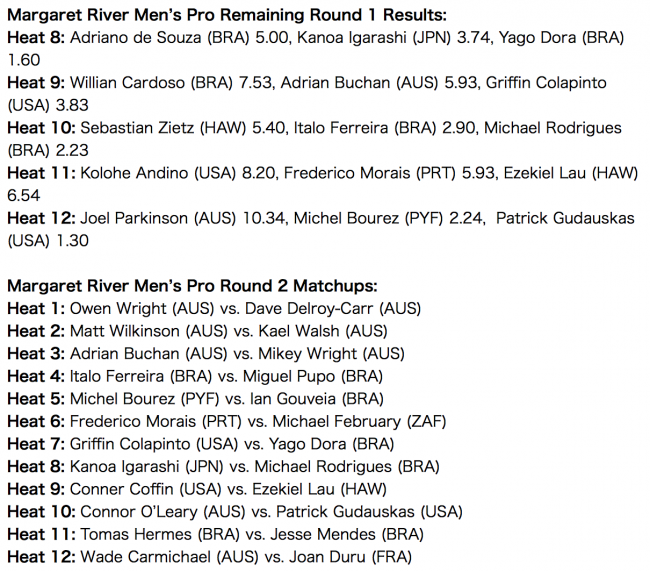Viewport: 650px width, 571px height.
Task: Click the Round 1 Results heading
Action: (x=227, y=15)
